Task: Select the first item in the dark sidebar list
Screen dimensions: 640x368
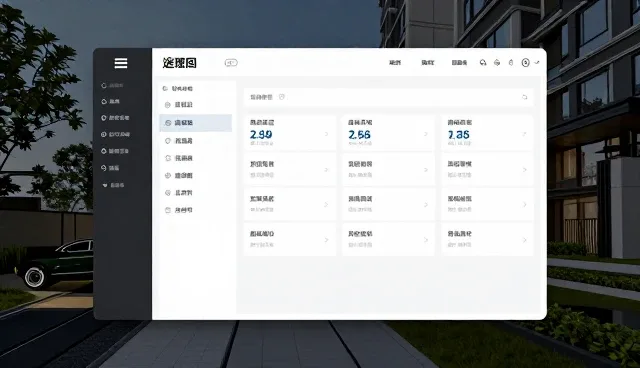Action: pos(112,86)
